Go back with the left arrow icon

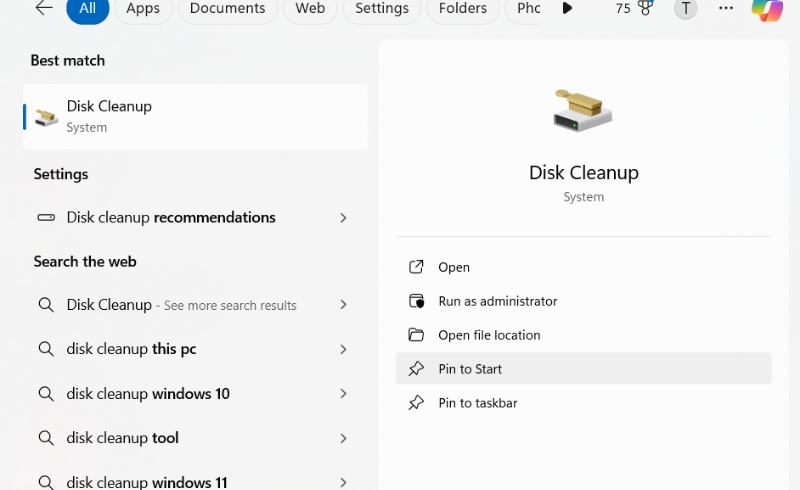click(44, 8)
